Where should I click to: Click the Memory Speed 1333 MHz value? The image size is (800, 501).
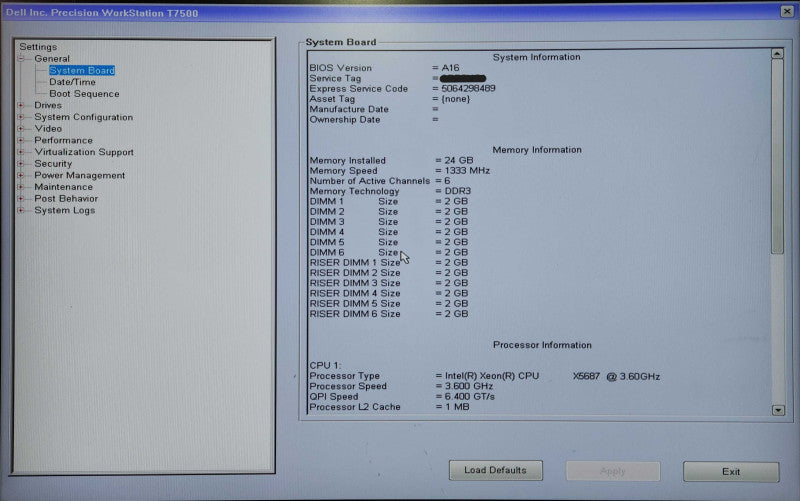point(467,170)
